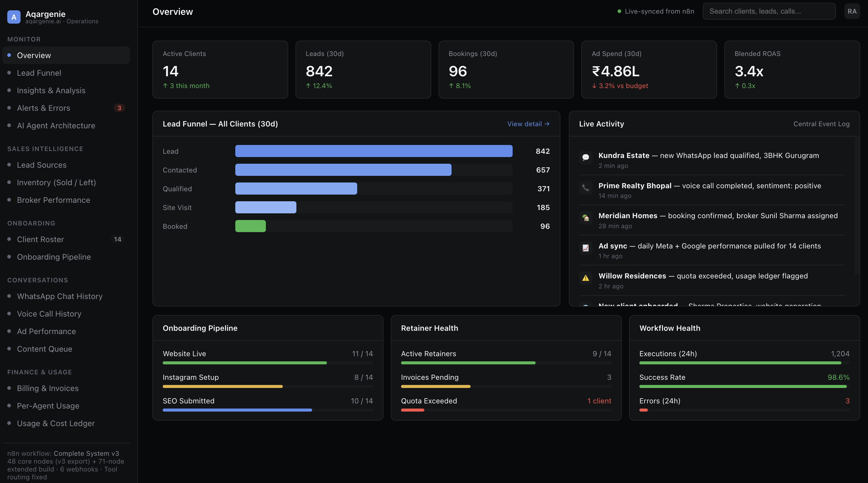Click the Website Live progress bar

point(268,363)
